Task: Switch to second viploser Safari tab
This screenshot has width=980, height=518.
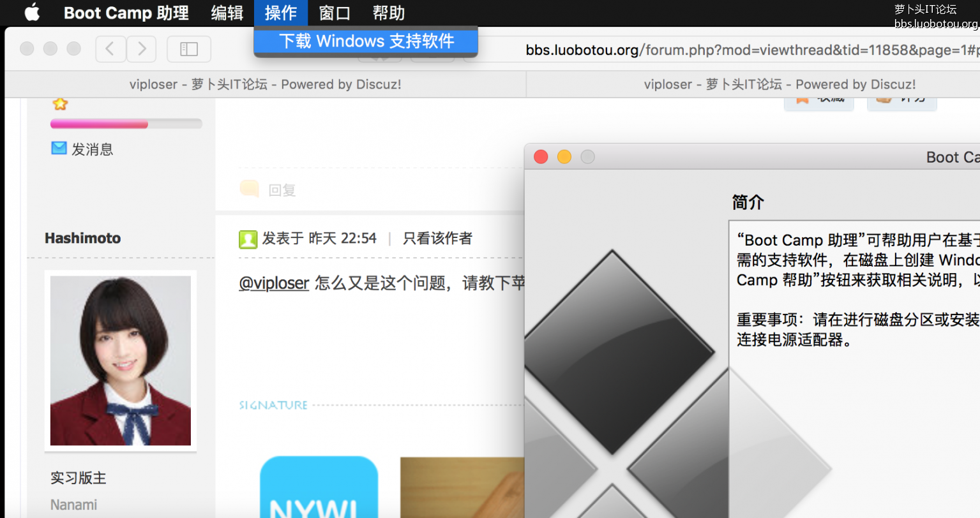Action: (x=780, y=84)
